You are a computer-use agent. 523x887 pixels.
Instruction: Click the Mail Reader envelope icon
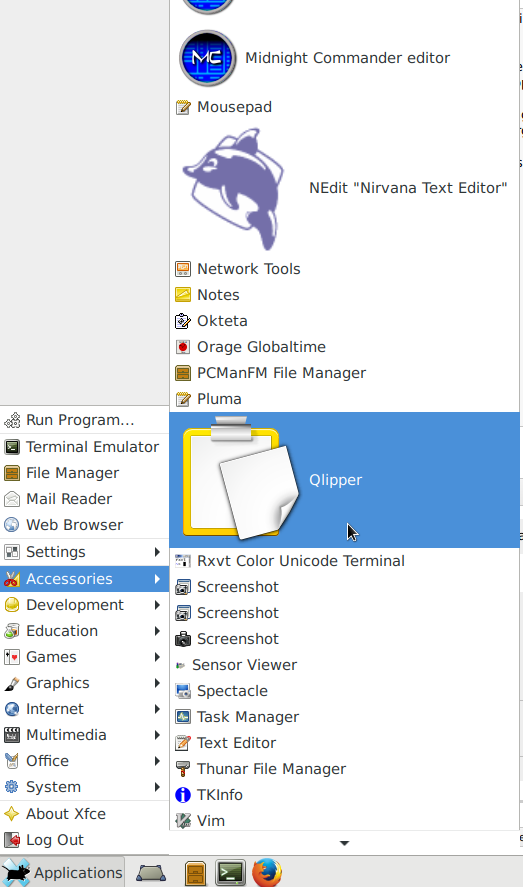(x=12, y=499)
